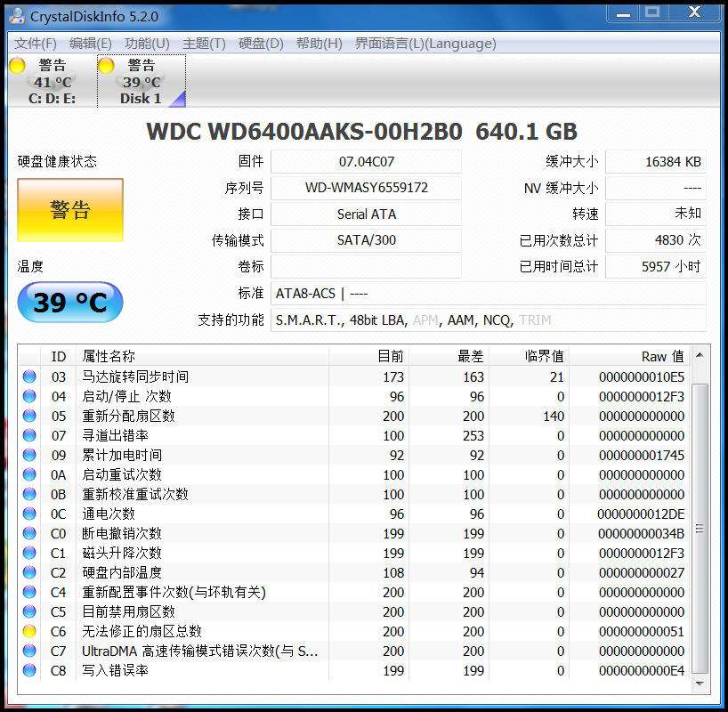Select the 无法修正的扇区总数 row text
The image size is (728, 712).
(x=142, y=631)
